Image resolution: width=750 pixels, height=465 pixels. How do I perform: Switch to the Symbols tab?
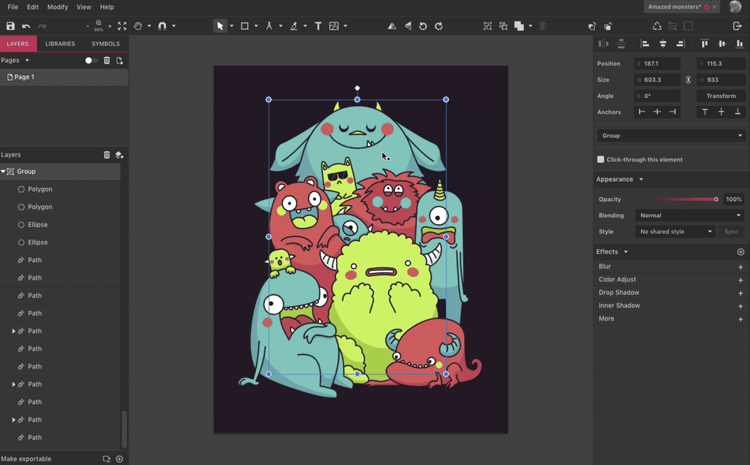[x=106, y=44]
